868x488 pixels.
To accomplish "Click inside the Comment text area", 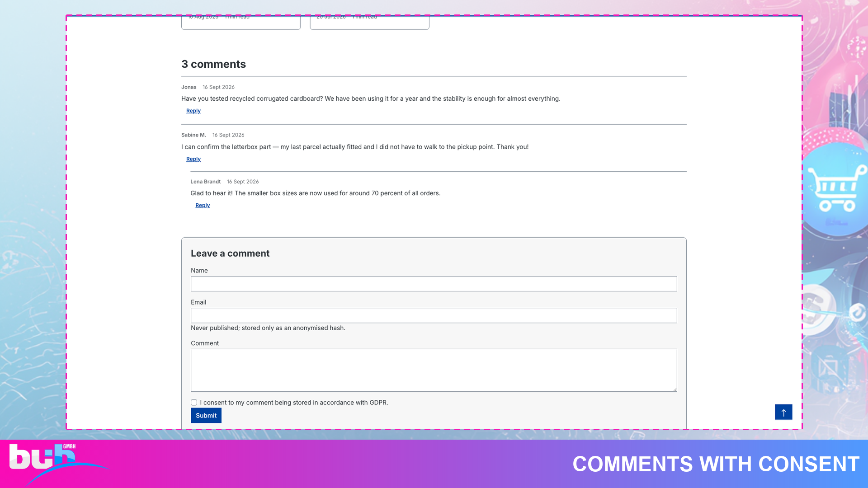I will (434, 370).
